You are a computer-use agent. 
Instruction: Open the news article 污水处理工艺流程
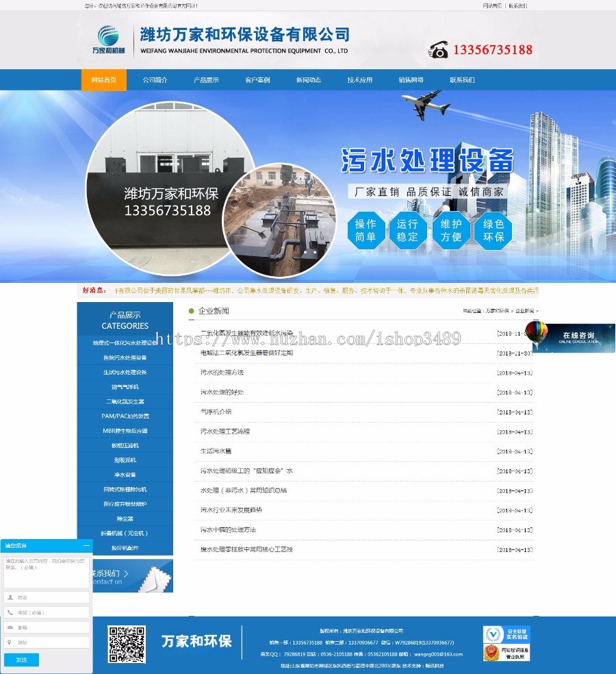[x=224, y=432]
